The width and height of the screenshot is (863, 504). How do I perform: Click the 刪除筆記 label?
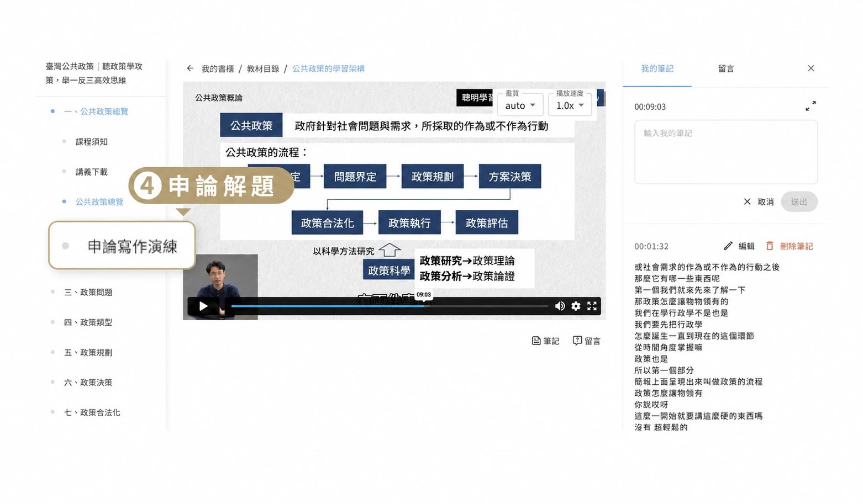(796, 246)
